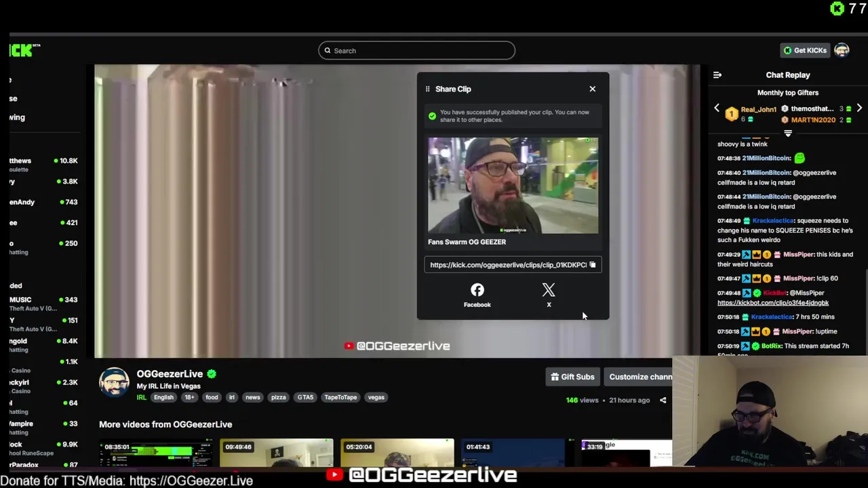Open the sidebar channel with 9.9K viewers
The width and height of the screenshot is (868, 488).
tap(43, 448)
